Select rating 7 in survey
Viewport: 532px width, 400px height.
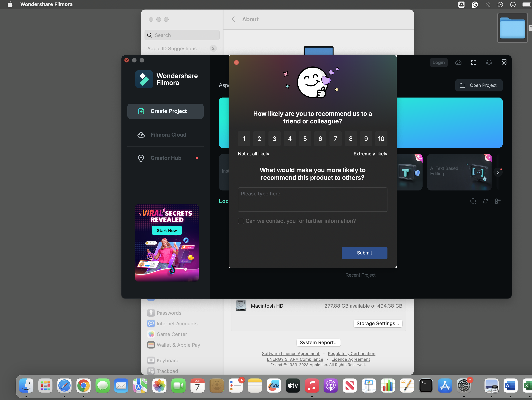336,139
